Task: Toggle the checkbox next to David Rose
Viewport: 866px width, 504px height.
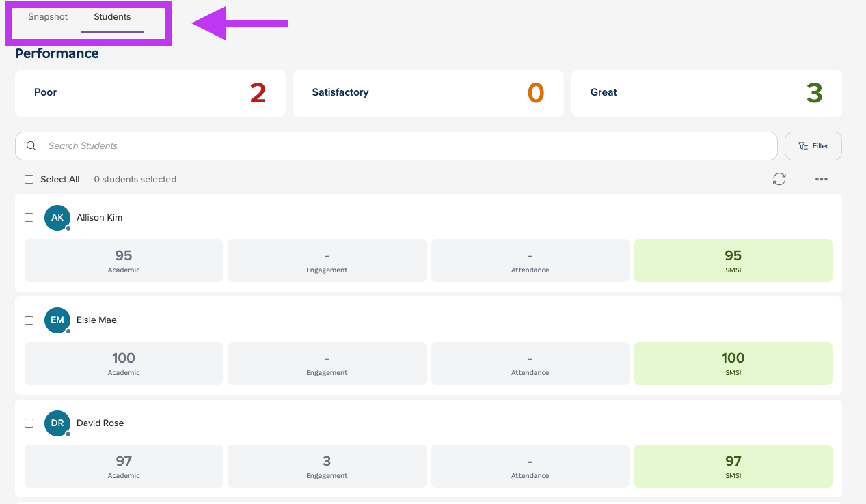Action: (29, 423)
